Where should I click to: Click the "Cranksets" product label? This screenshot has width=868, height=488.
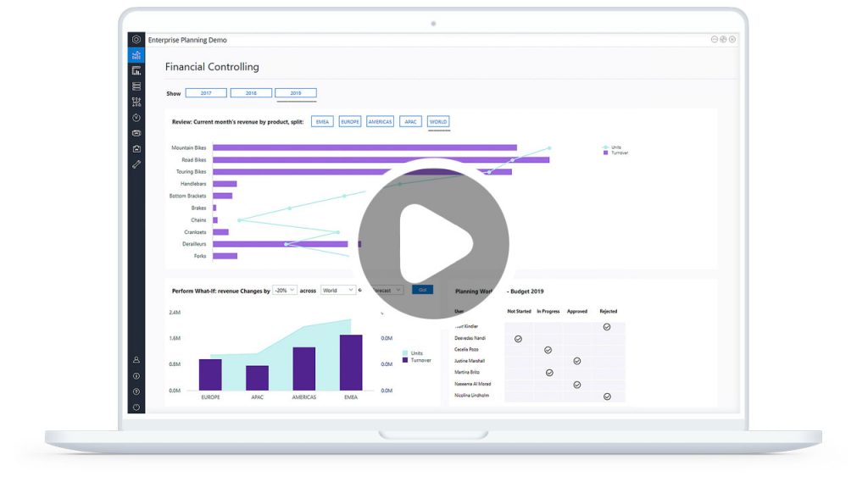tap(196, 232)
